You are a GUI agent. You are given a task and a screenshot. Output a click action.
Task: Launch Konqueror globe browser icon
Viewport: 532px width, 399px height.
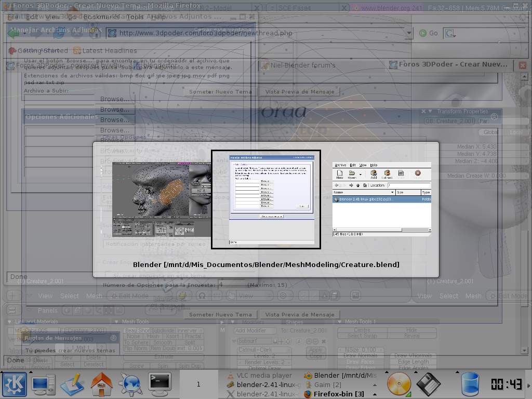[130, 384]
